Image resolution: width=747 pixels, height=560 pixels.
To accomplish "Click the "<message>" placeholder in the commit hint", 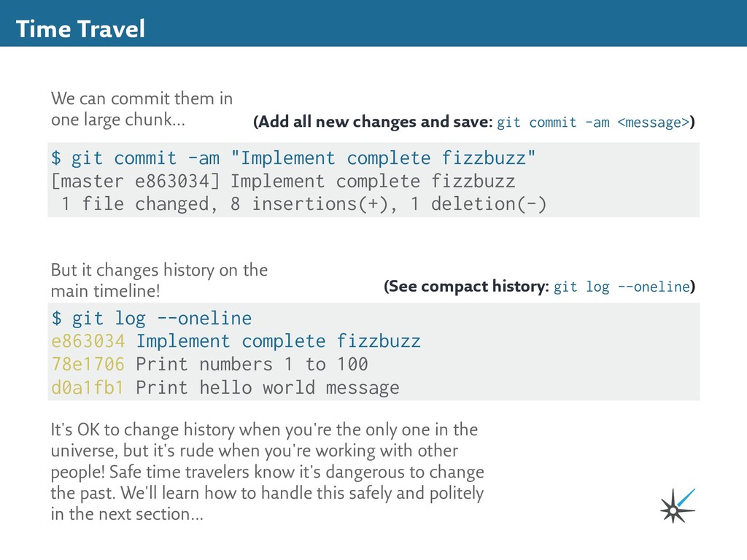I will pos(653,122).
